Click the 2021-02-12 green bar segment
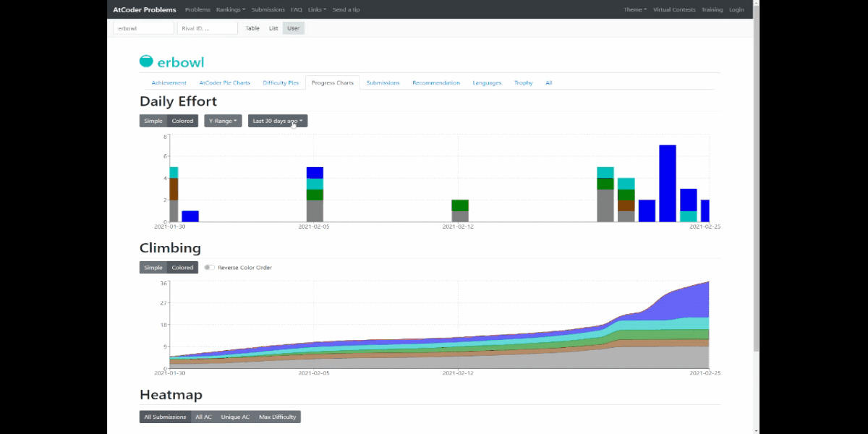868x434 pixels. coord(460,205)
